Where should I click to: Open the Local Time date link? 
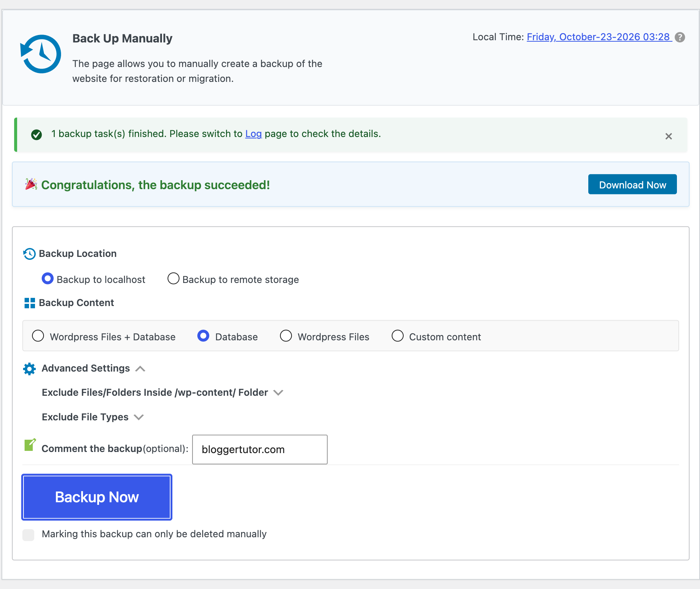pos(599,37)
